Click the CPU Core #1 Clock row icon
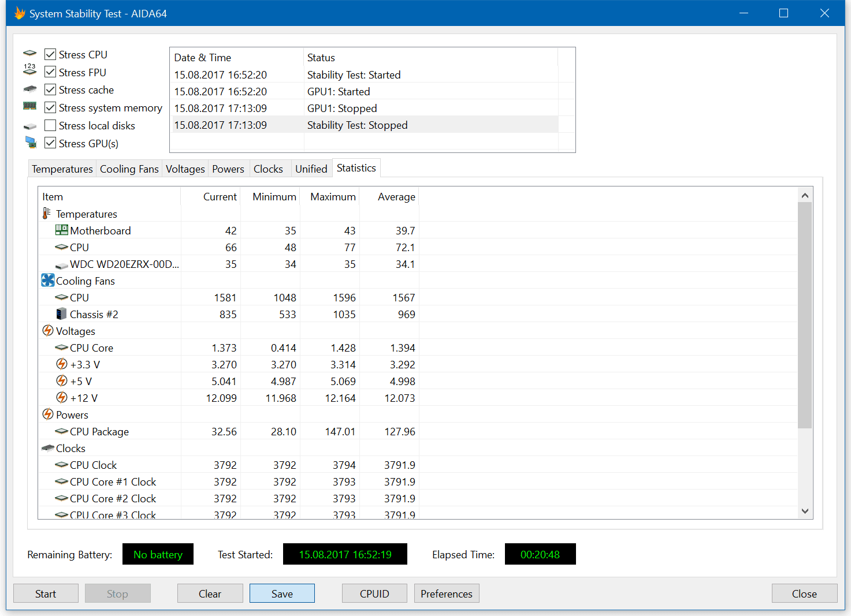 tap(62, 481)
